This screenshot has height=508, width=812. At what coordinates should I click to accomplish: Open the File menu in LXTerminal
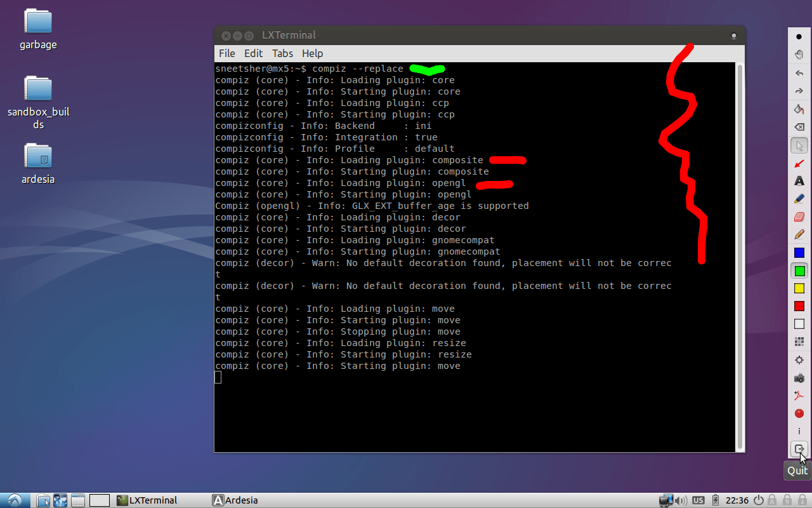coord(226,53)
